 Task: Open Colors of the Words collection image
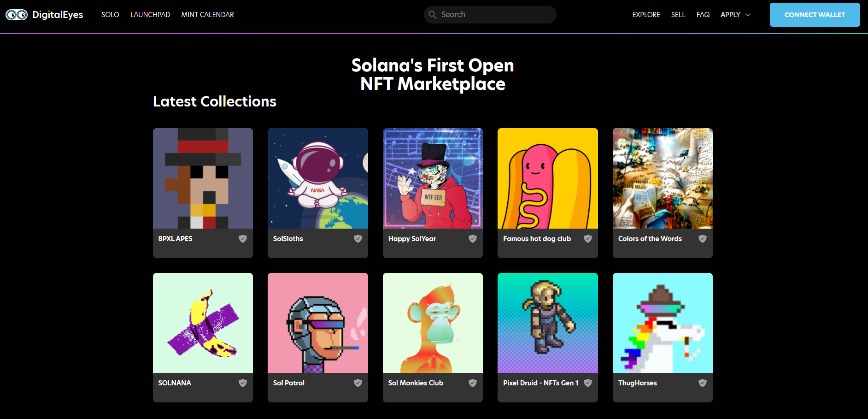[663, 178]
